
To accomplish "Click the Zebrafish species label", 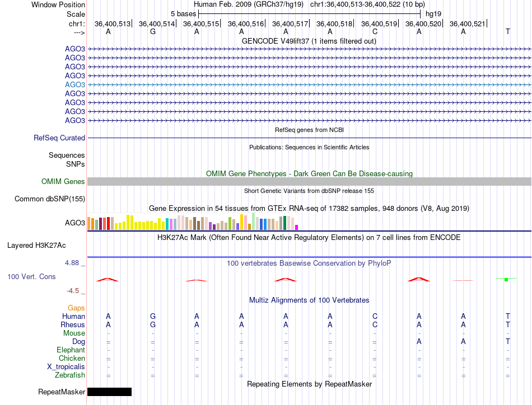I will click(70, 375).
